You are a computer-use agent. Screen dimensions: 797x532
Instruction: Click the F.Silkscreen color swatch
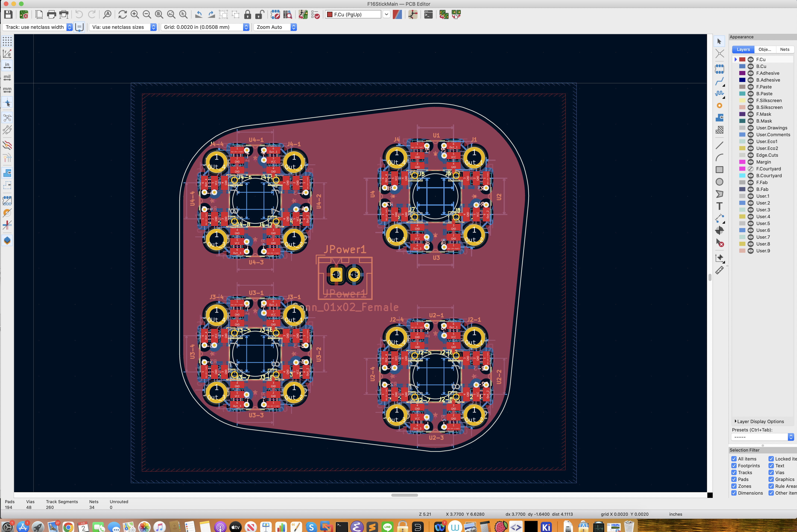click(742, 100)
